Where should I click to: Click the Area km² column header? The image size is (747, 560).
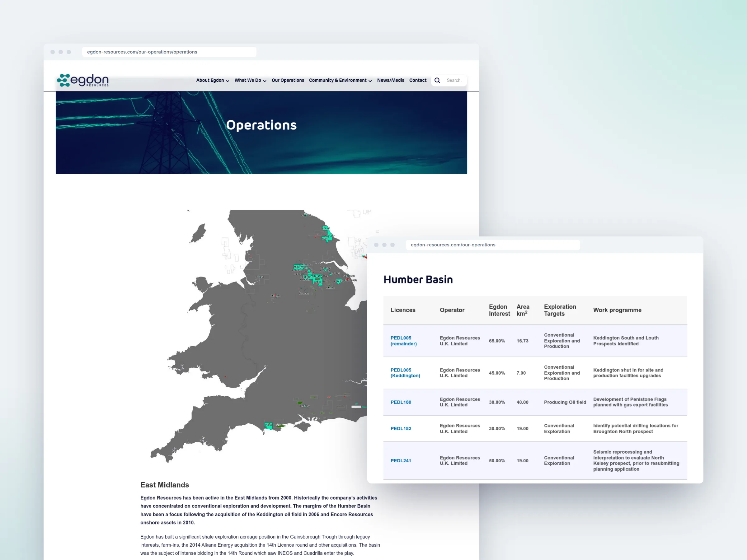pos(523,310)
